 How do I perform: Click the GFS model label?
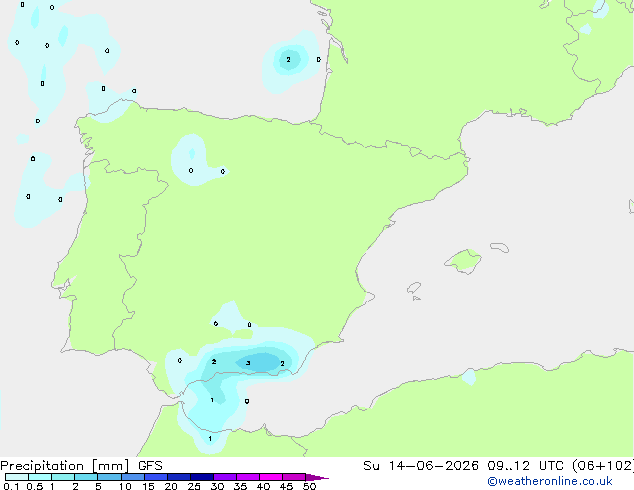150,466
